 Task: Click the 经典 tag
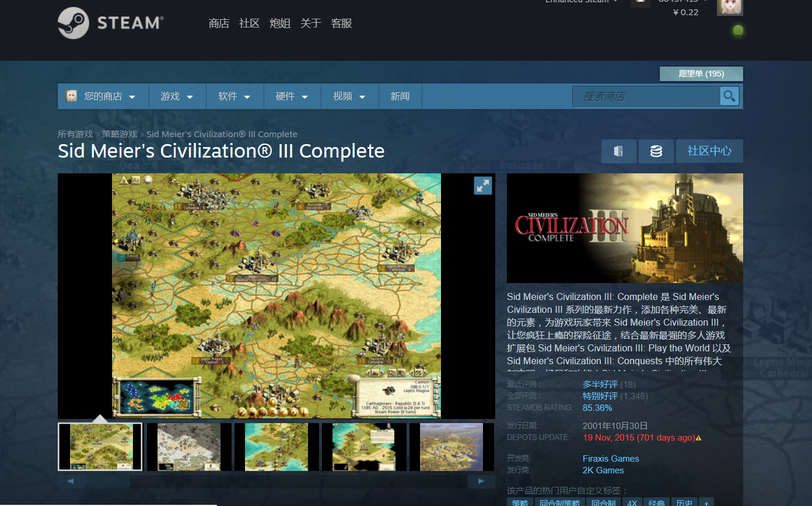[656, 502]
